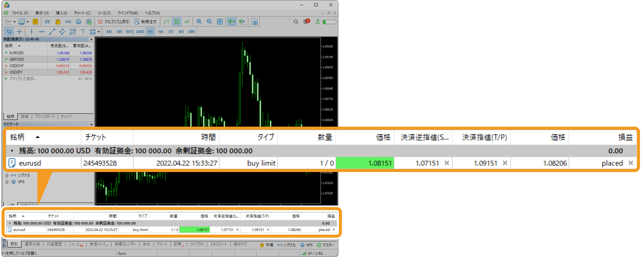The height and width of the screenshot is (257, 644).
Task: Close the 気配値表示 Market Watch panel
Action: [91, 39]
